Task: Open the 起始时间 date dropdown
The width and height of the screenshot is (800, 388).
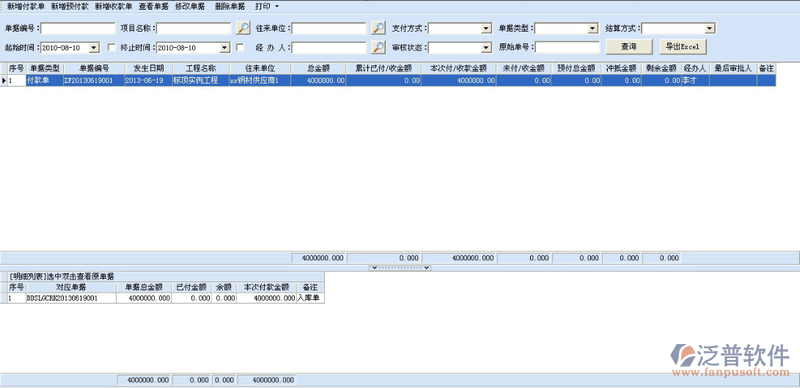Action: pyautogui.click(x=94, y=47)
